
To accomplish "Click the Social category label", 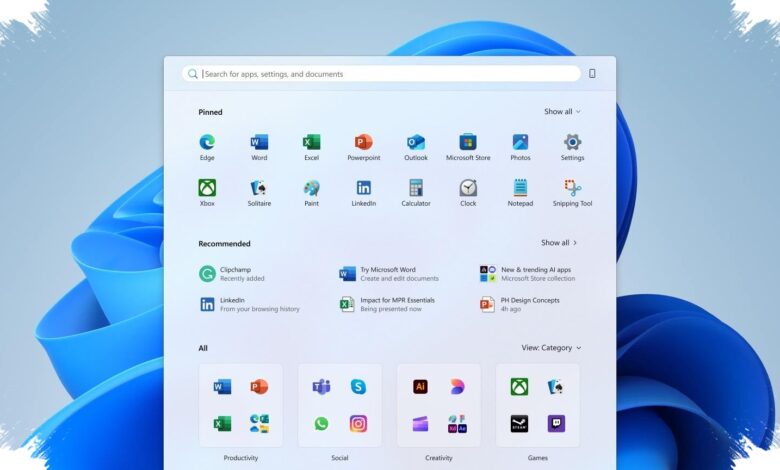I will (x=340, y=458).
